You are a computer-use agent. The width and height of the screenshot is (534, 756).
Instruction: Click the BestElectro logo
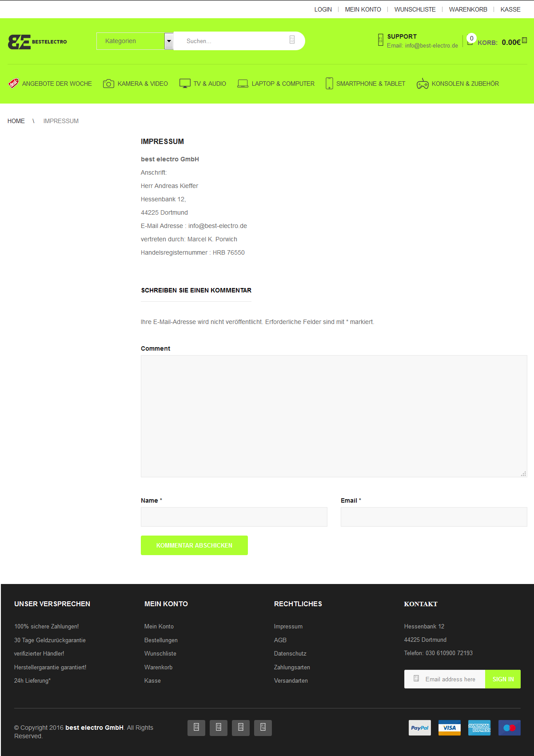pos(37,42)
